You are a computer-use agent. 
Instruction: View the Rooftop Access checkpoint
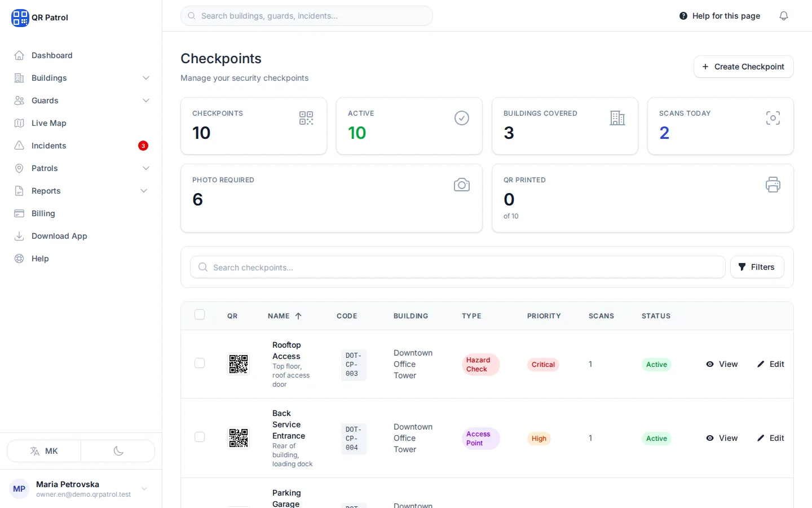click(722, 364)
